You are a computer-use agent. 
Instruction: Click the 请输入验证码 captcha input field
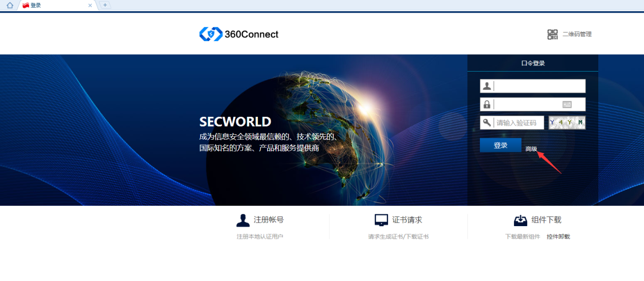(518, 122)
